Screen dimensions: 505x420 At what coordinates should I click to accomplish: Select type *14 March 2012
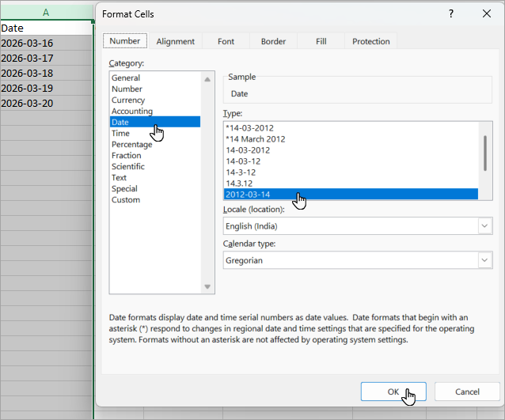click(x=351, y=139)
